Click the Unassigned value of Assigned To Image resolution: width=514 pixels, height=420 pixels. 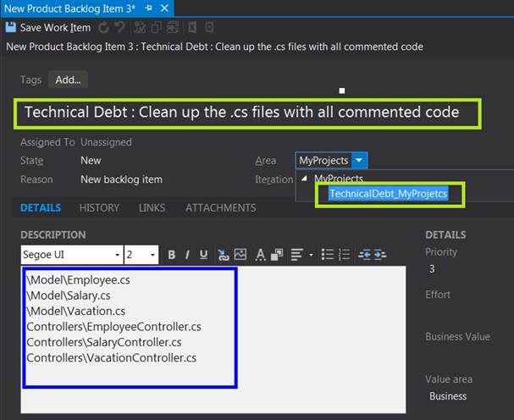point(106,142)
